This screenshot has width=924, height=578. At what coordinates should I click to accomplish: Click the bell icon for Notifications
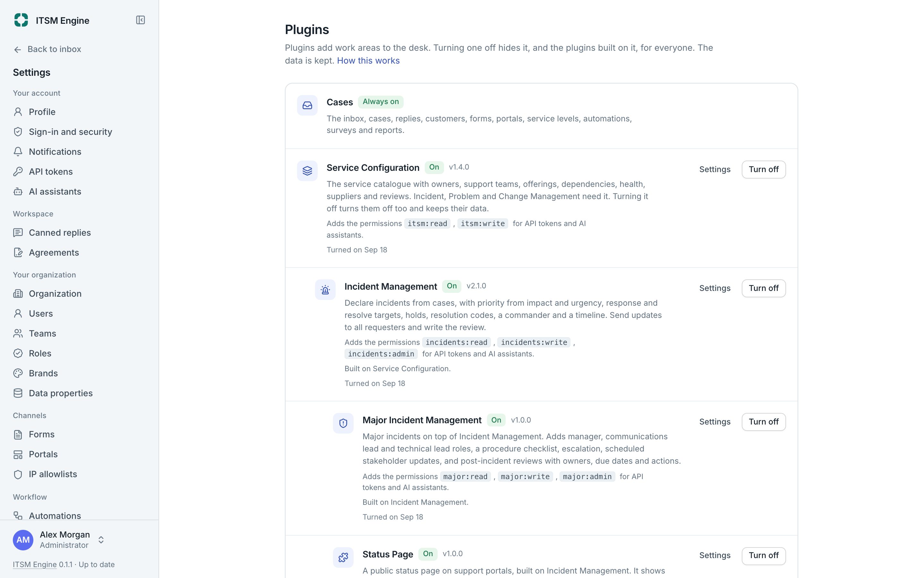pyautogui.click(x=18, y=151)
